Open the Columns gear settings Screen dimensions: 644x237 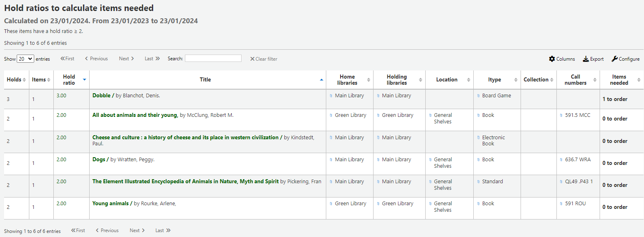click(562, 59)
